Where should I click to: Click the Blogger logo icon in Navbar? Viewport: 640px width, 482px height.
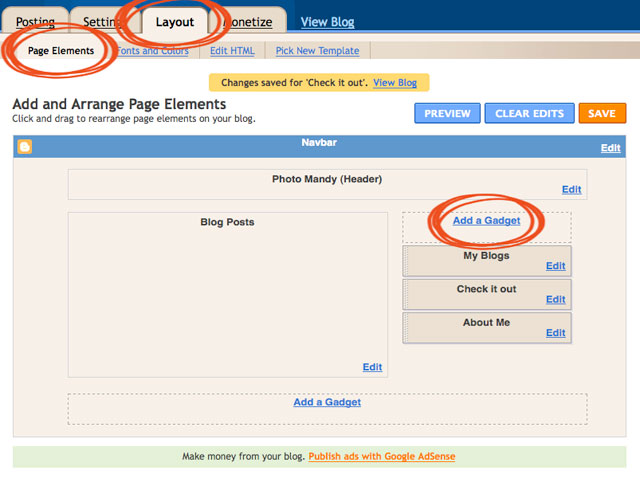point(24,147)
